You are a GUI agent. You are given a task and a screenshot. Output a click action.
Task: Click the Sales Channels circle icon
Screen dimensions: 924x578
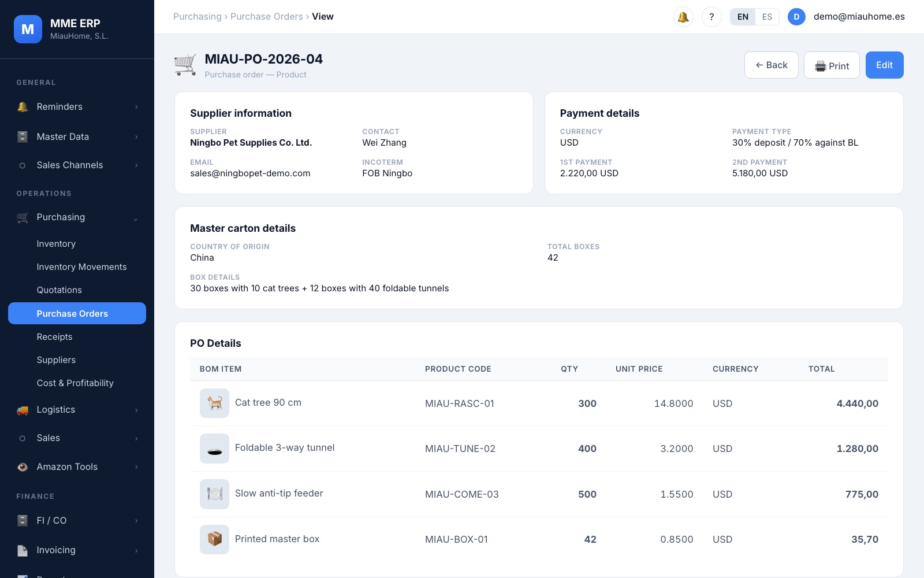[23, 165]
